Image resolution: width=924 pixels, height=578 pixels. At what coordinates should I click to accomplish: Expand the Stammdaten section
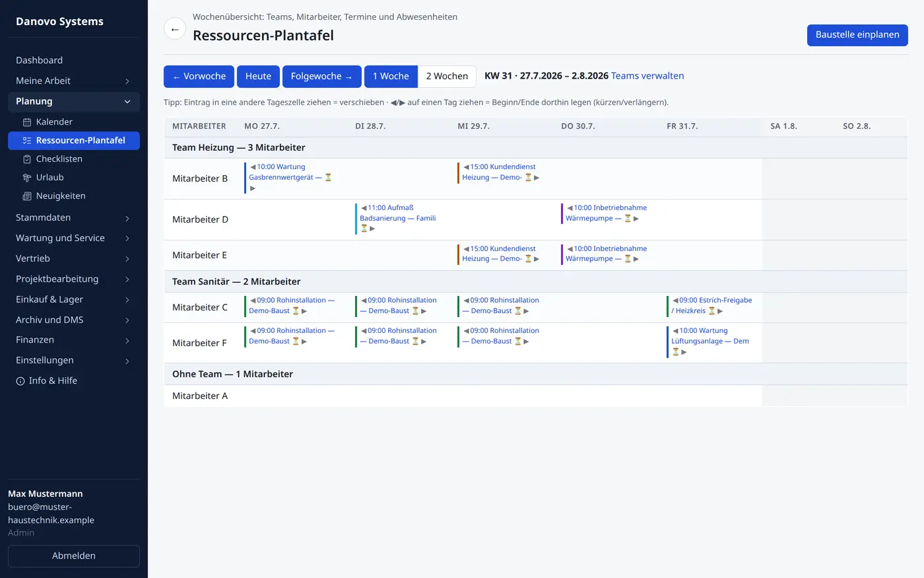[x=74, y=218]
